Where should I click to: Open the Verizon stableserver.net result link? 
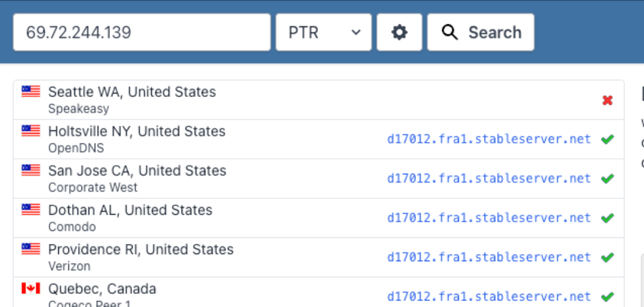(489, 258)
